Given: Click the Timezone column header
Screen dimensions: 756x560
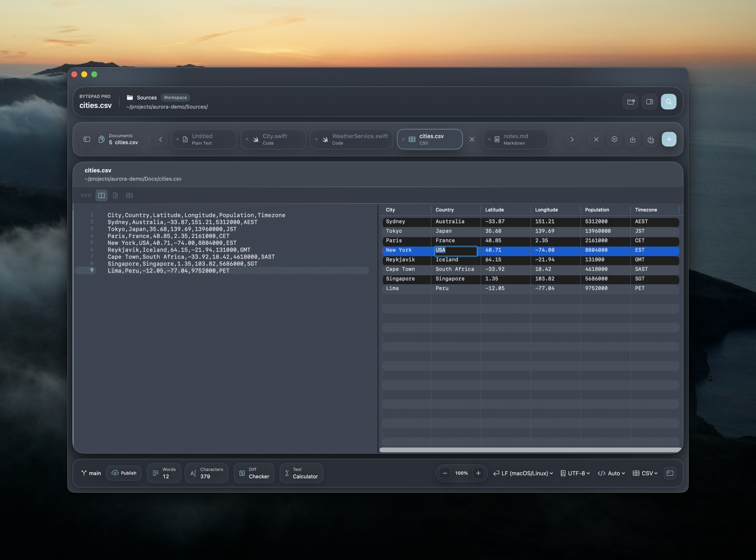Looking at the screenshot, I should click(655, 210).
